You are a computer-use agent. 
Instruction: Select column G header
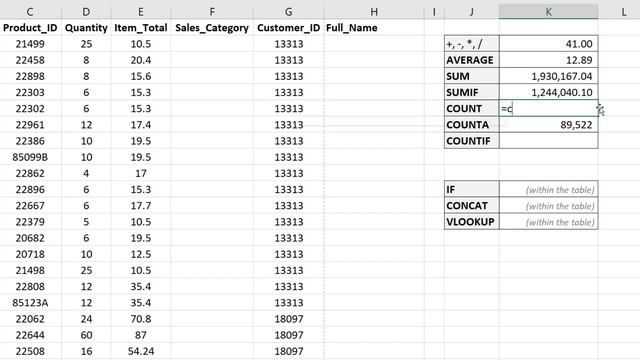[x=289, y=12]
